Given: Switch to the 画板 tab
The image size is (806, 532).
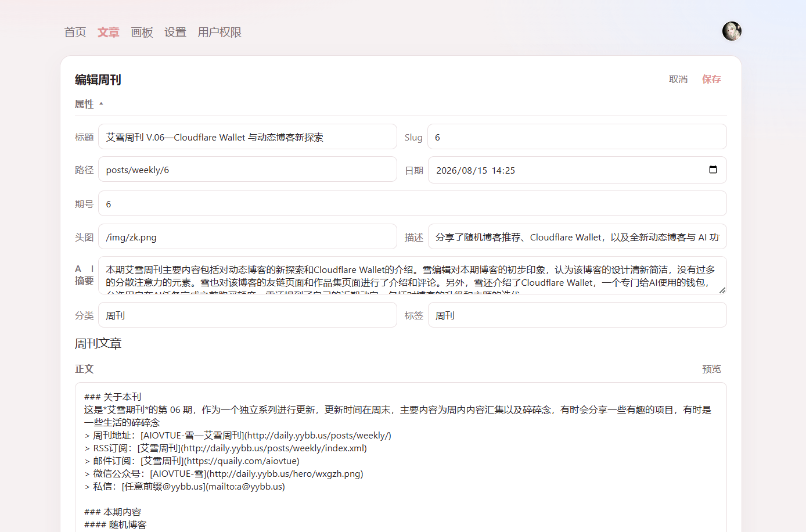Looking at the screenshot, I should (x=142, y=33).
